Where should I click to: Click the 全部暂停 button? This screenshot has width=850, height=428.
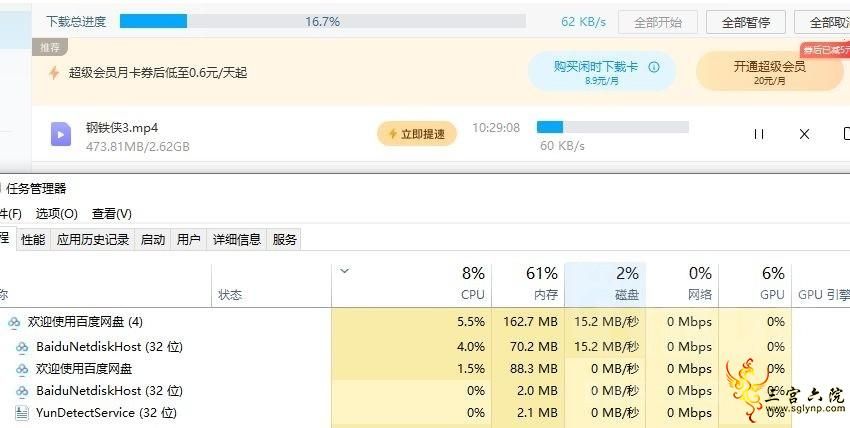[x=746, y=23]
